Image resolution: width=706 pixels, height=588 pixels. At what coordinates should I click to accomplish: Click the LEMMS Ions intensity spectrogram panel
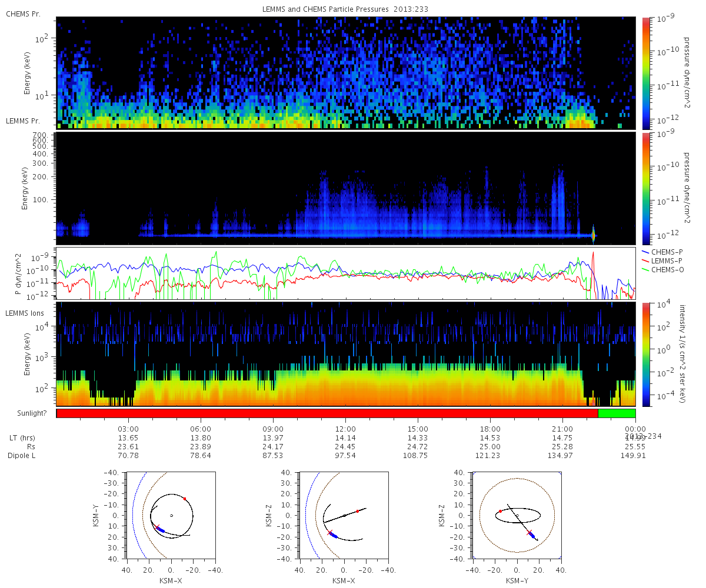click(x=345, y=355)
